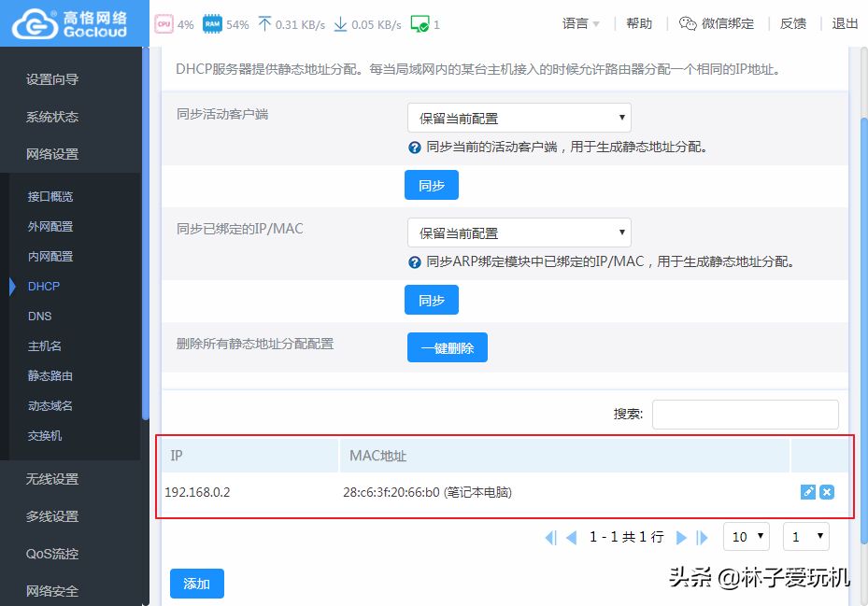Click the 添加 button
The width and height of the screenshot is (868, 606).
[x=196, y=584]
